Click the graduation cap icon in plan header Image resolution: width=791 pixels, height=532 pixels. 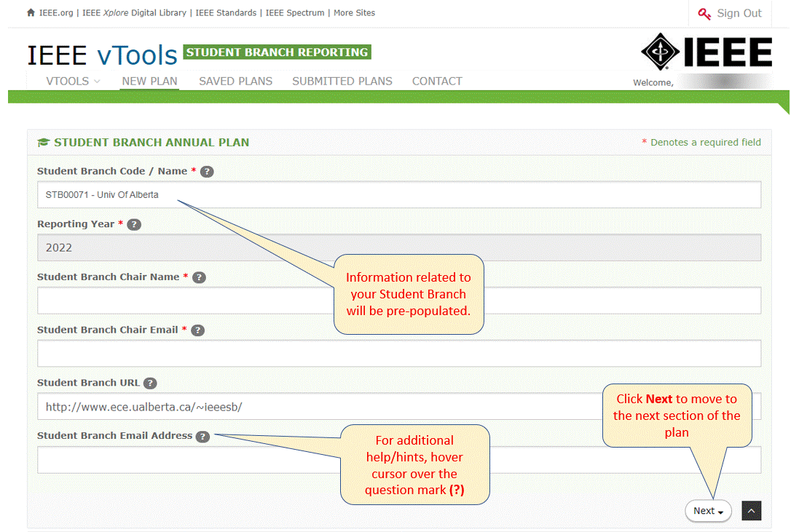coord(44,143)
